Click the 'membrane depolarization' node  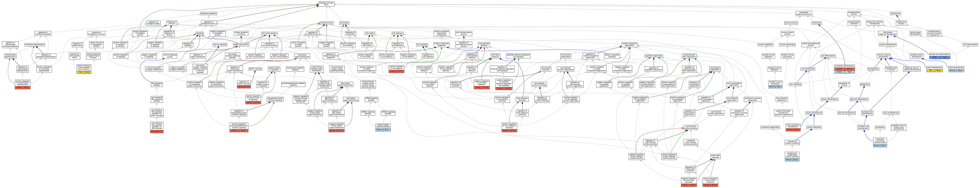(35, 45)
